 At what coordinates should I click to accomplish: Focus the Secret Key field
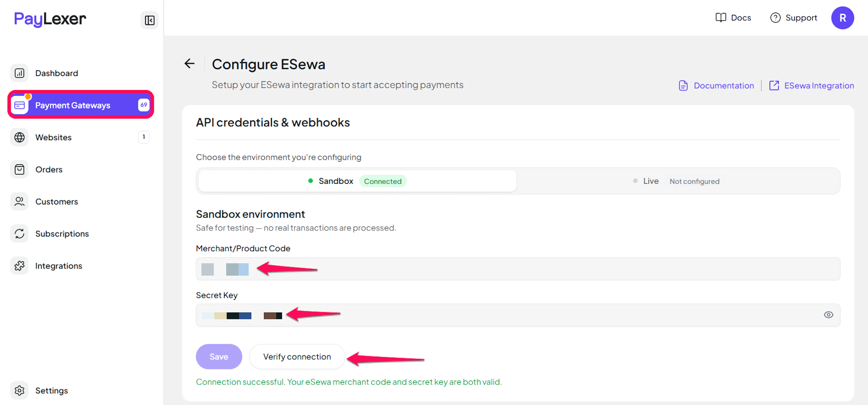[x=518, y=315]
